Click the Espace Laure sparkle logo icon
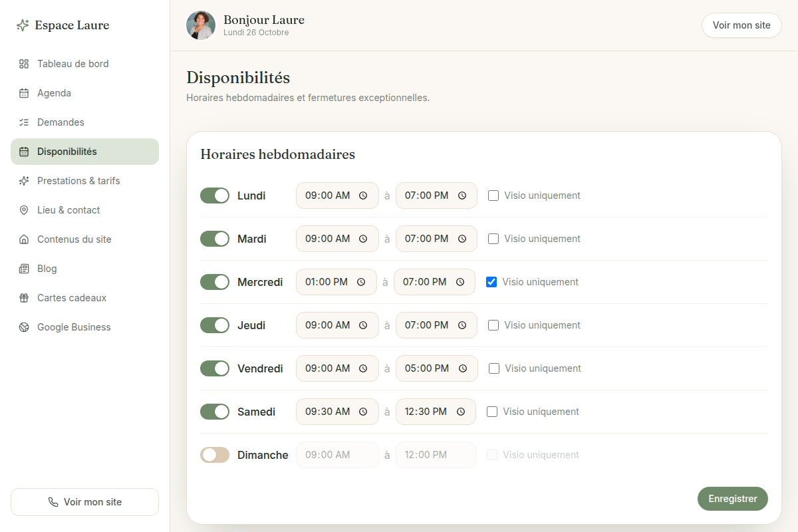Image resolution: width=798 pixels, height=532 pixels. tap(23, 25)
